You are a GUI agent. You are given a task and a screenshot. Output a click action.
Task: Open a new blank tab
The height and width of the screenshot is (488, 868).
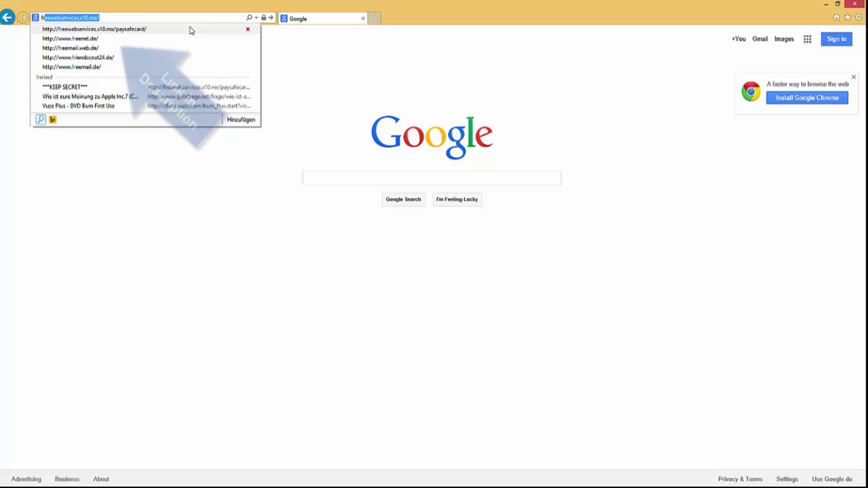click(x=374, y=18)
